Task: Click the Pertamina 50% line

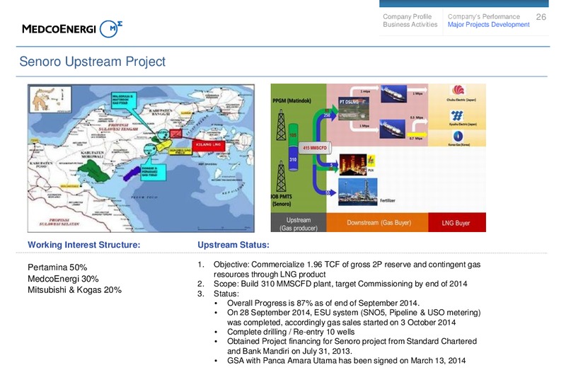Action: point(57,267)
